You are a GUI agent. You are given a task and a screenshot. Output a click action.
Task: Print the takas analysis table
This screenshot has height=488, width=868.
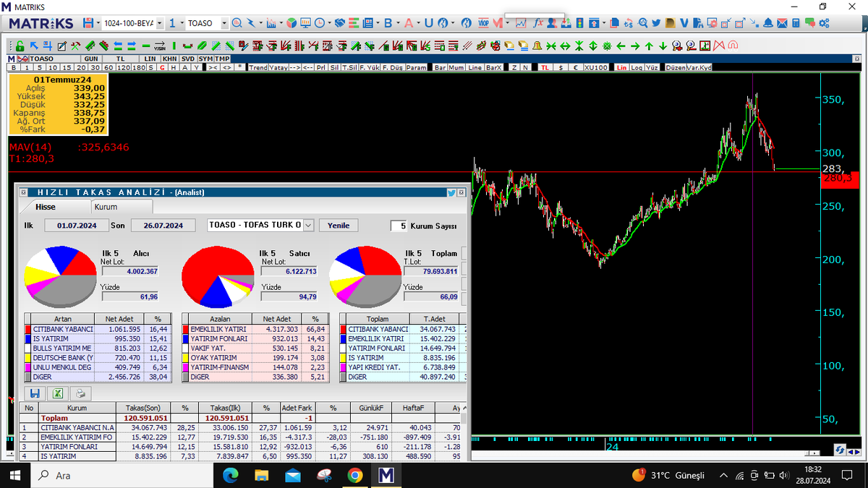click(x=80, y=393)
